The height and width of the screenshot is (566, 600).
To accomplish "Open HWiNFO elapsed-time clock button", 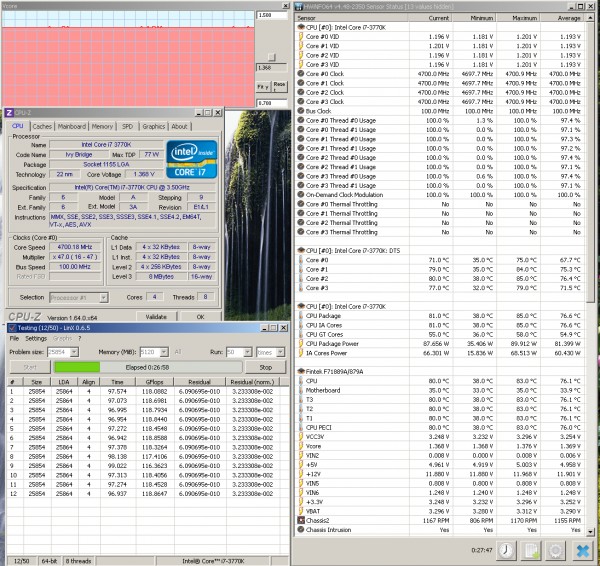I will coord(506,551).
